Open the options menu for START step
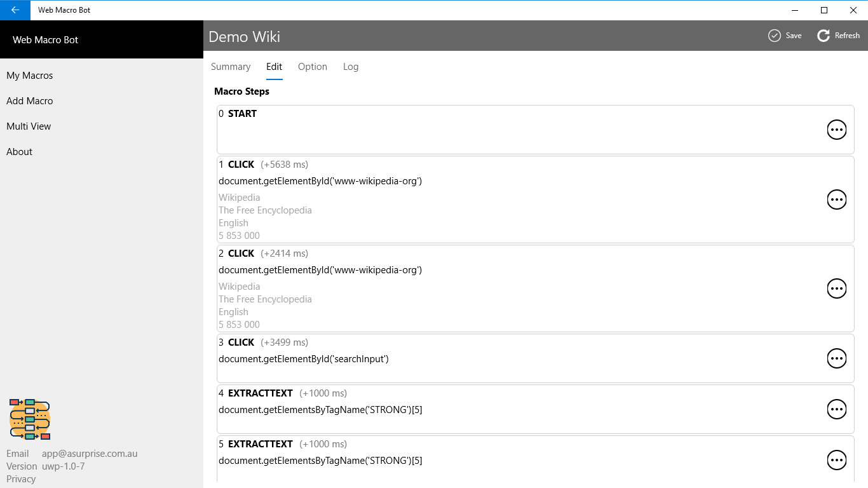 [x=837, y=130]
